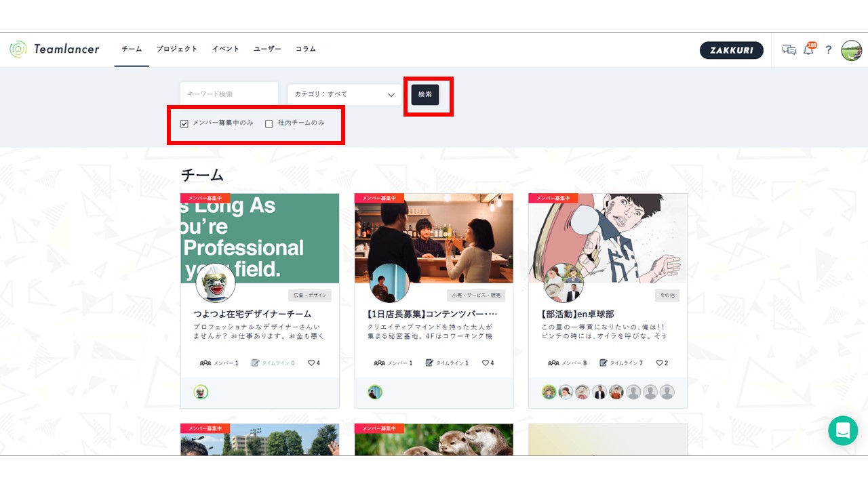The width and height of the screenshot is (868, 488).
Task: Open the notifications bell icon
Action: (808, 49)
